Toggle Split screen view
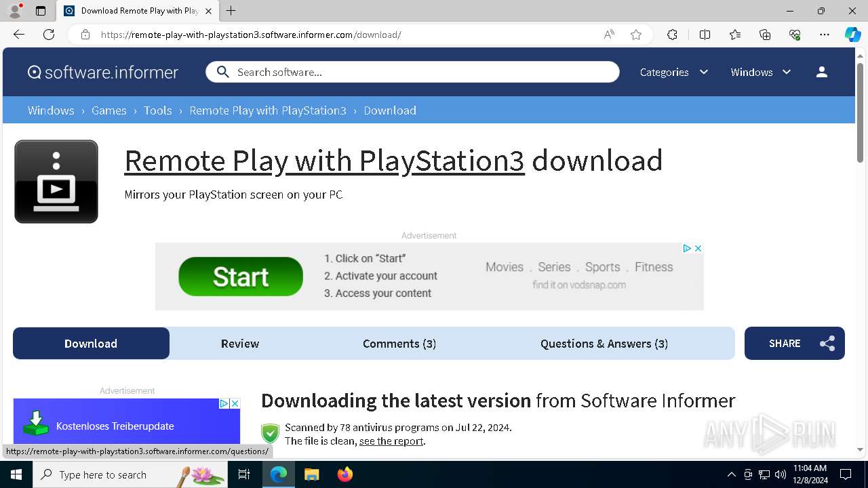The image size is (868, 488). [705, 35]
